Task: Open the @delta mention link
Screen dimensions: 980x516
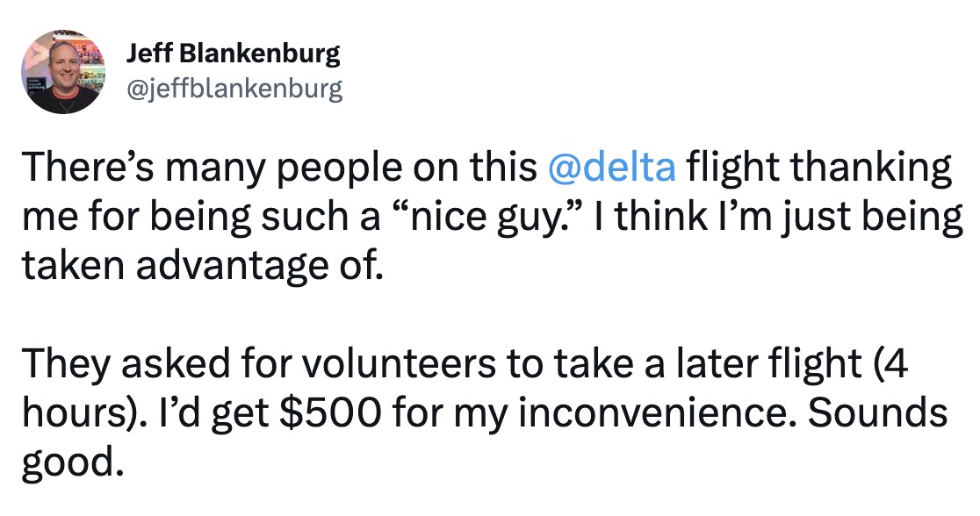Action: [611, 168]
